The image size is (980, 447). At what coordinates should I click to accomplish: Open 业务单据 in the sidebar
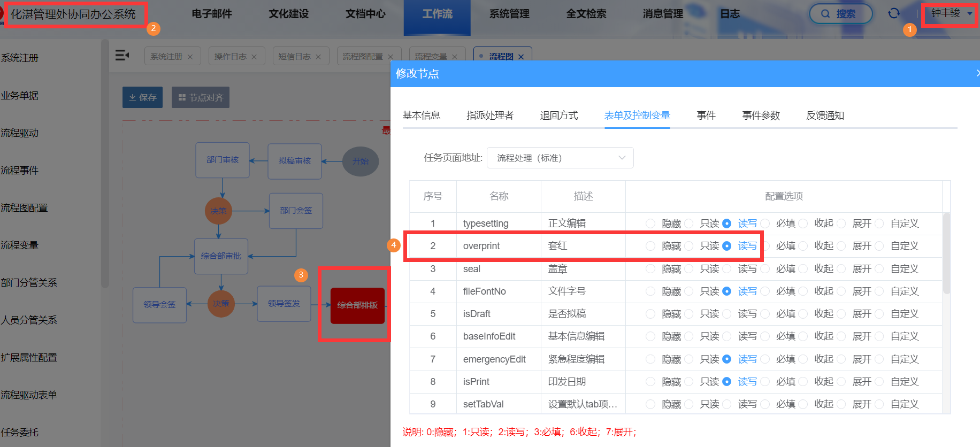tap(20, 96)
